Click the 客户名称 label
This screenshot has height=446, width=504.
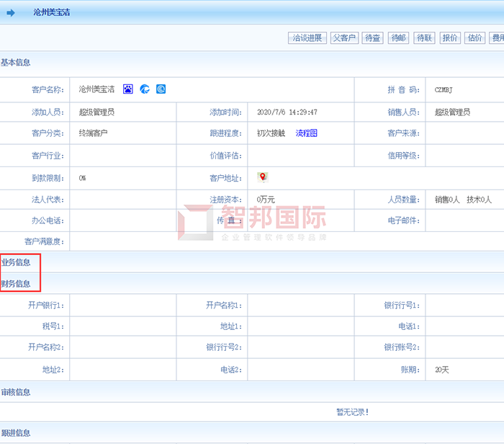(48, 90)
